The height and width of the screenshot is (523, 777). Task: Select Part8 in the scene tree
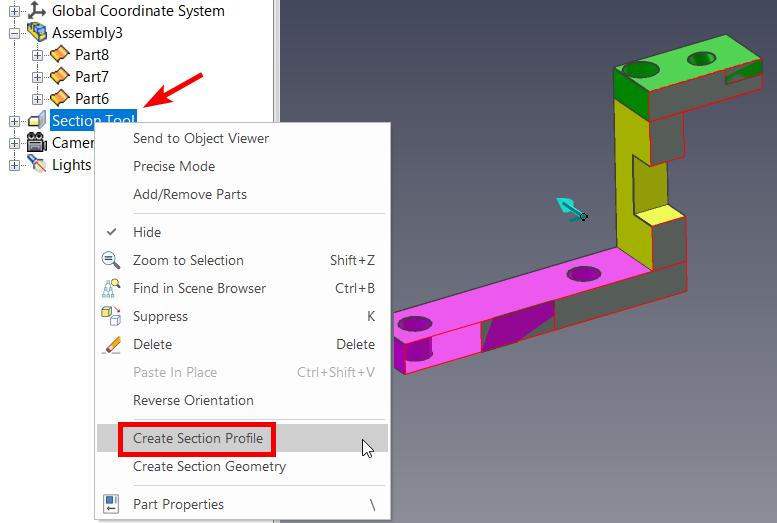pos(92,55)
